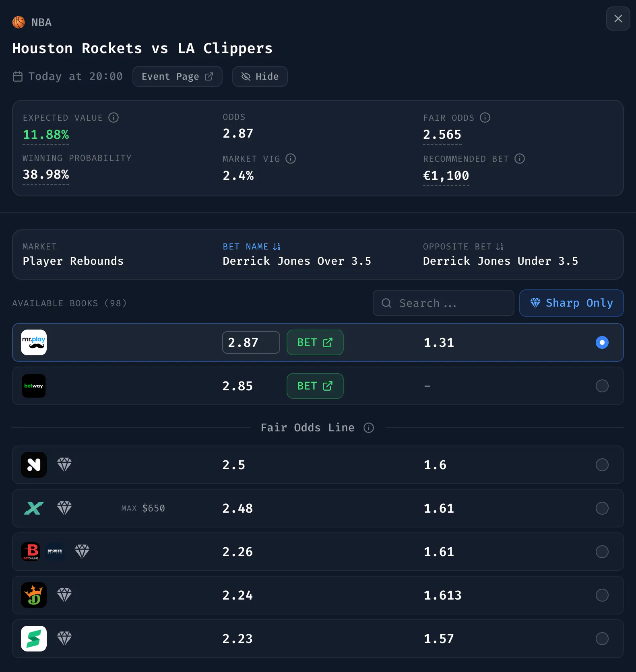Click the 1.57 opposite odds value
The height and width of the screenshot is (672, 636).
439,639
